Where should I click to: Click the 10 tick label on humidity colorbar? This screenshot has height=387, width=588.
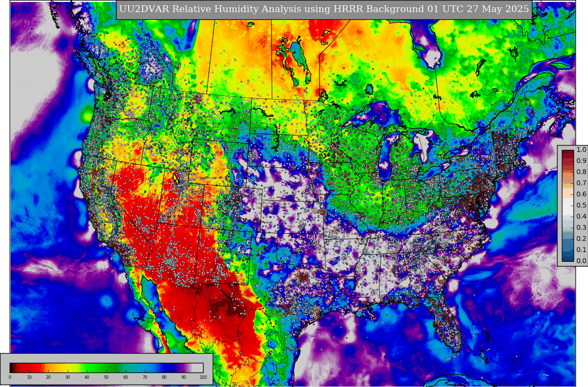(29, 377)
